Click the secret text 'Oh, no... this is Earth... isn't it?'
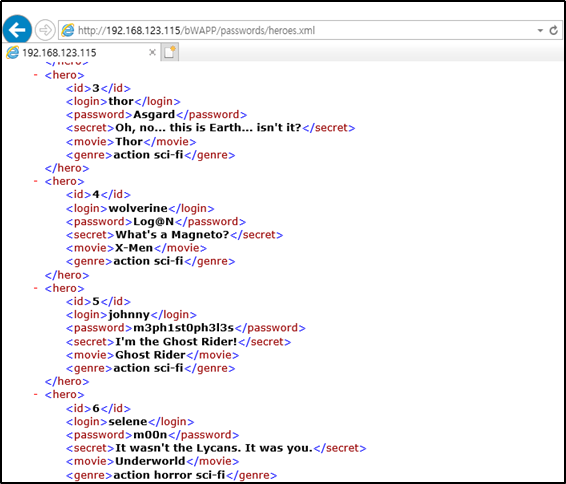Image resolution: width=566 pixels, height=484 pixels. tap(208, 128)
